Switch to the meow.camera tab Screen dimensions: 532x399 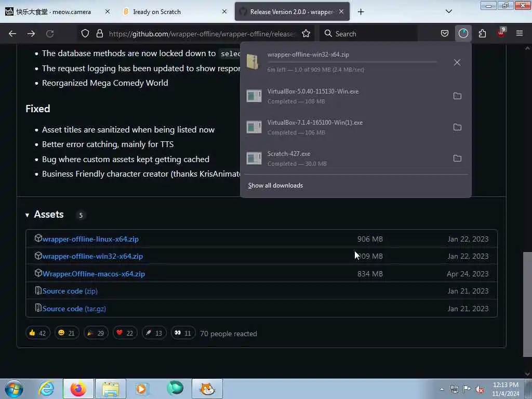(58, 11)
